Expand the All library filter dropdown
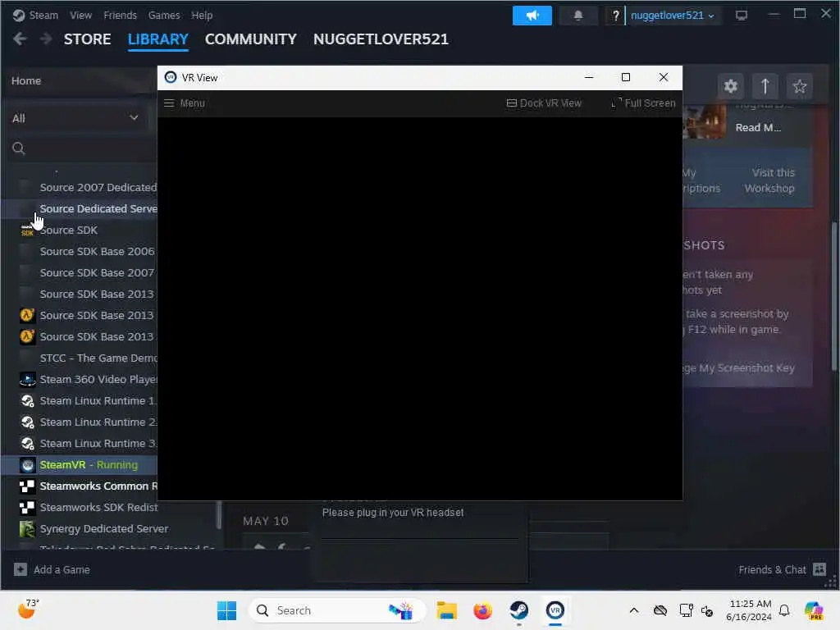 pos(75,118)
